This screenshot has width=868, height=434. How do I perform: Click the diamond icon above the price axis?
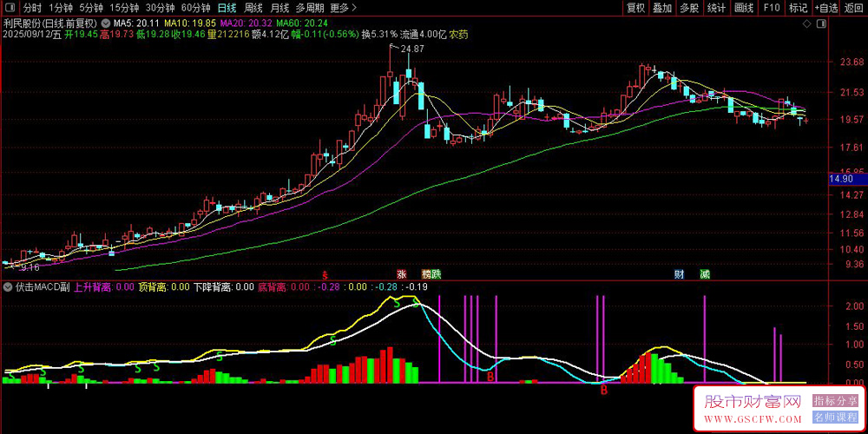[807, 23]
